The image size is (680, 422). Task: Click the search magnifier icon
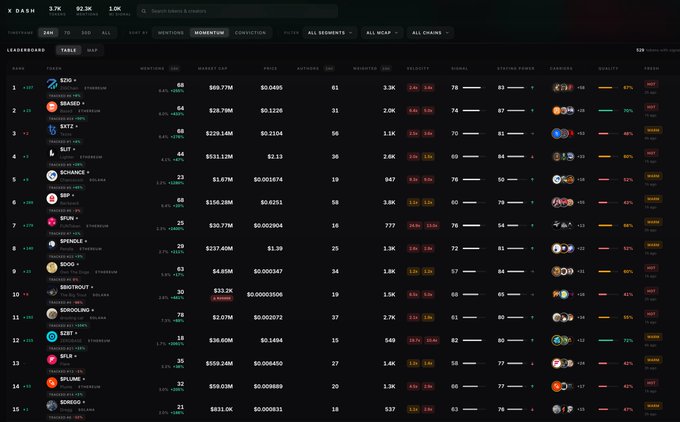pos(144,11)
